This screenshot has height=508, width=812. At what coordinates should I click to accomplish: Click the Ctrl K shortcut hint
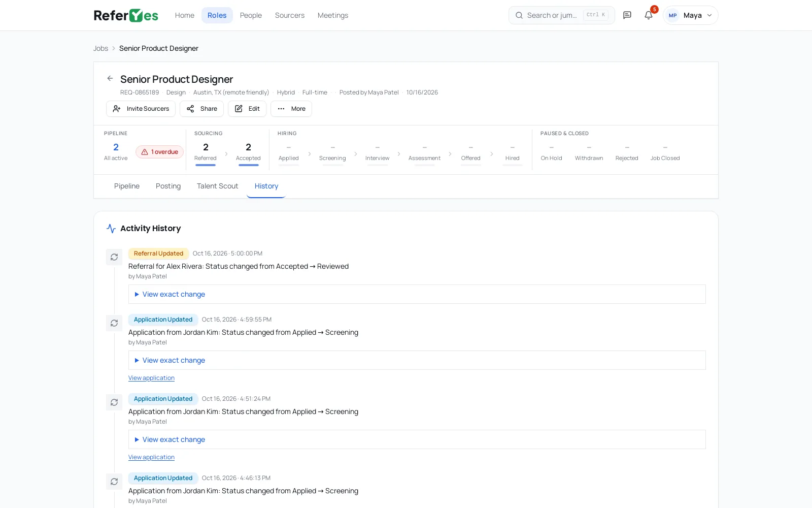[x=595, y=15]
